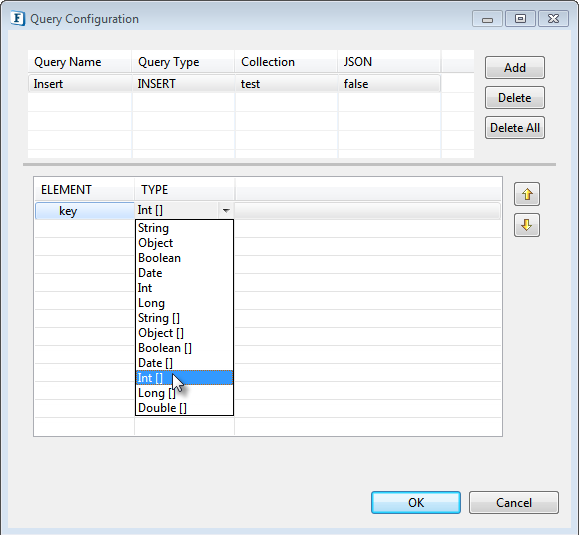Select the Insert query row

pos(234,84)
